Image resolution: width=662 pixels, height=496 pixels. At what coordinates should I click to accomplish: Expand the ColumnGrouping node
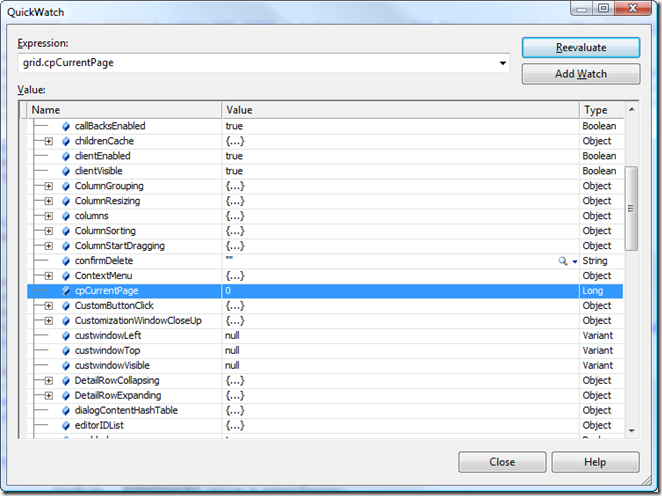point(49,186)
